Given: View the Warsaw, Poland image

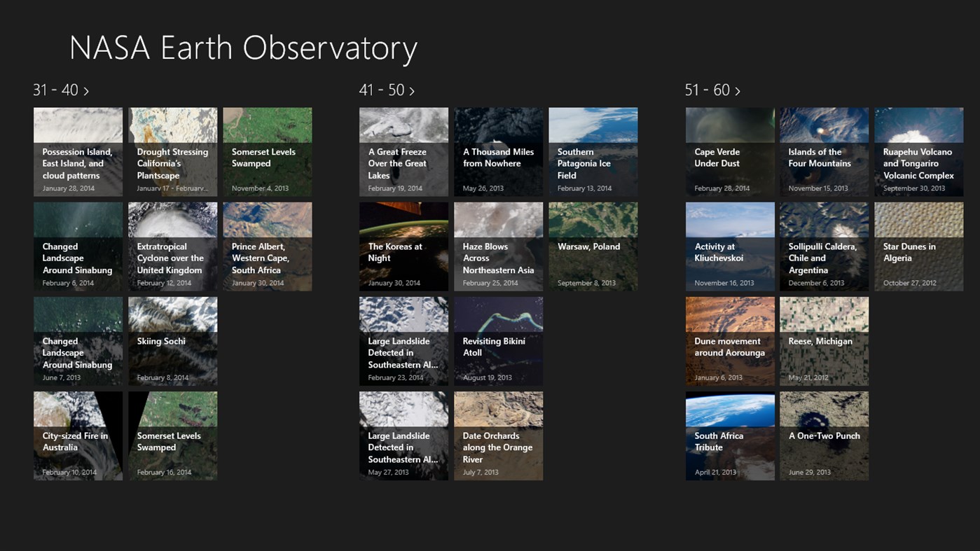Looking at the screenshot, I should [593, 246].
